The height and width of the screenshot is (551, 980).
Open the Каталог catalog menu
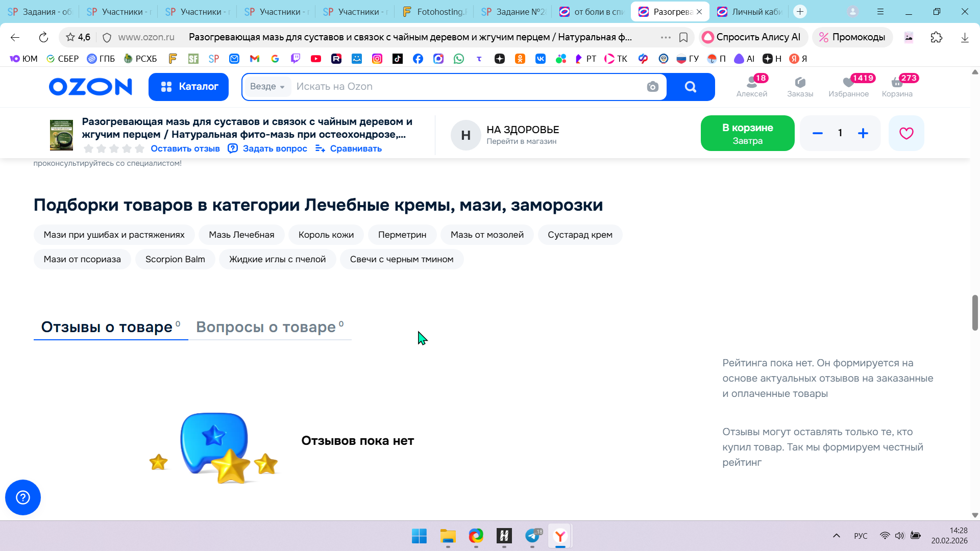tap(188, 87)
